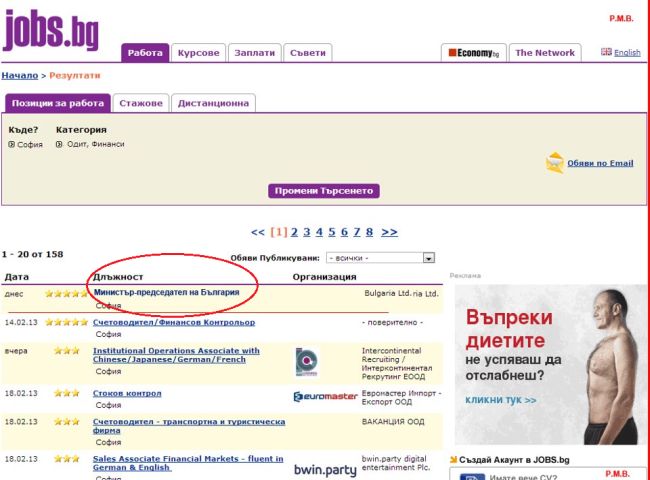The image size is (650, 480).
Task: Click the ВАКАНЦИЯ ООД organization text
Action: 393,422
